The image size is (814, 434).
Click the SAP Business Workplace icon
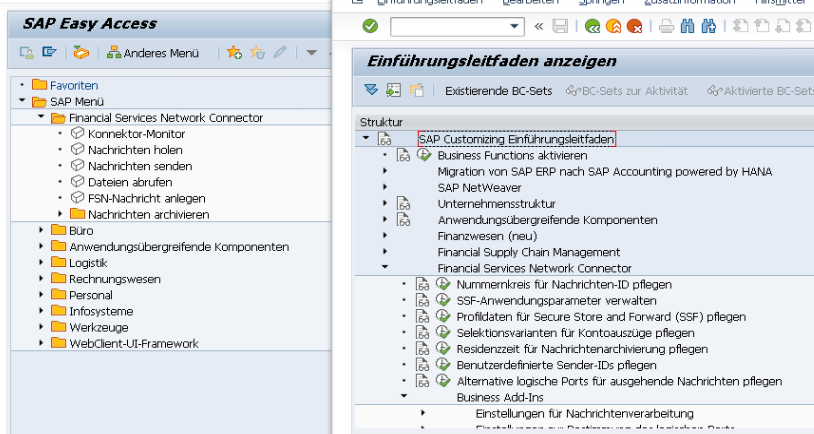pos(81,52)
